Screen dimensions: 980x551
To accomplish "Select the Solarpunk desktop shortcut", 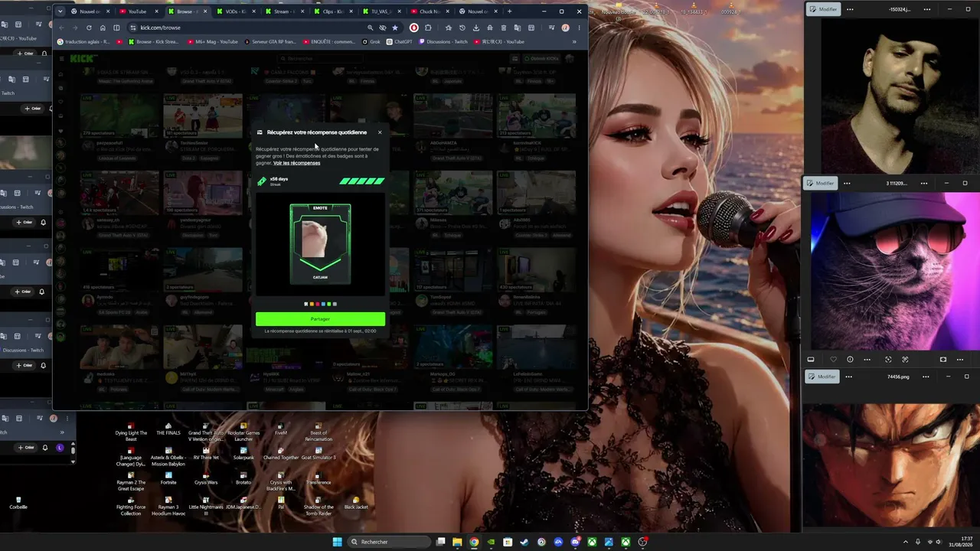I will [x=243, y=454].
